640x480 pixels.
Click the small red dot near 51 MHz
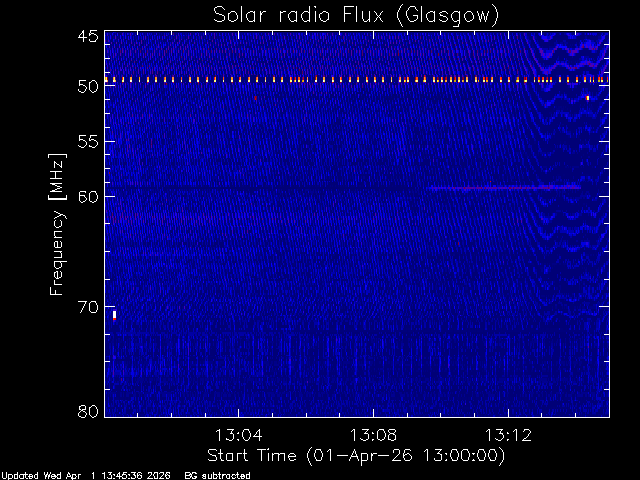pos(256,98)
